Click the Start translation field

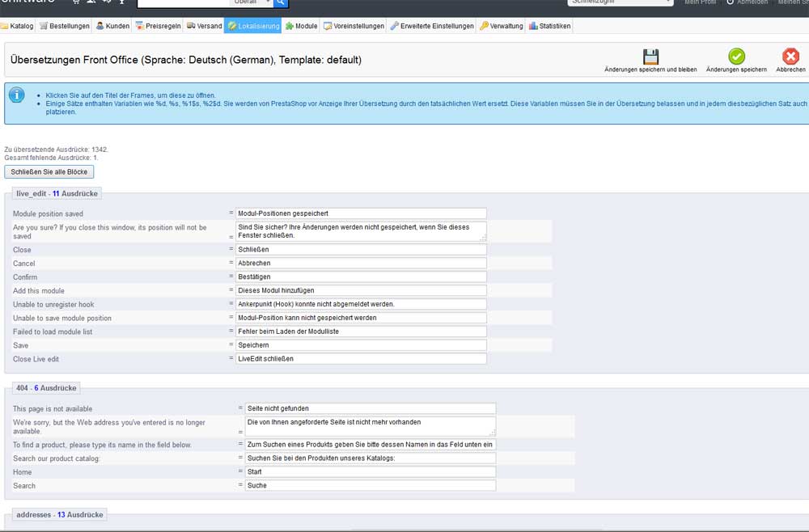pos(371,471)
